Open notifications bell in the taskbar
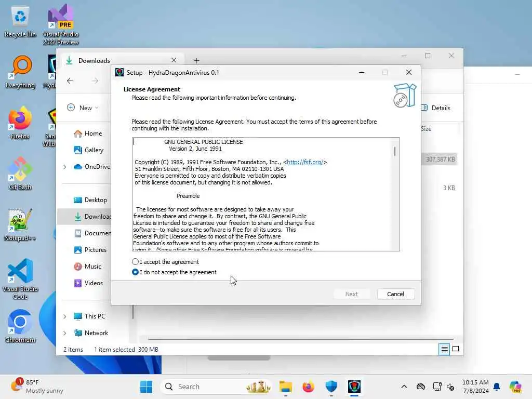Image resolution: width=532 pixels, height=399 pixels. pyautogui.click(x=497, y=387)
